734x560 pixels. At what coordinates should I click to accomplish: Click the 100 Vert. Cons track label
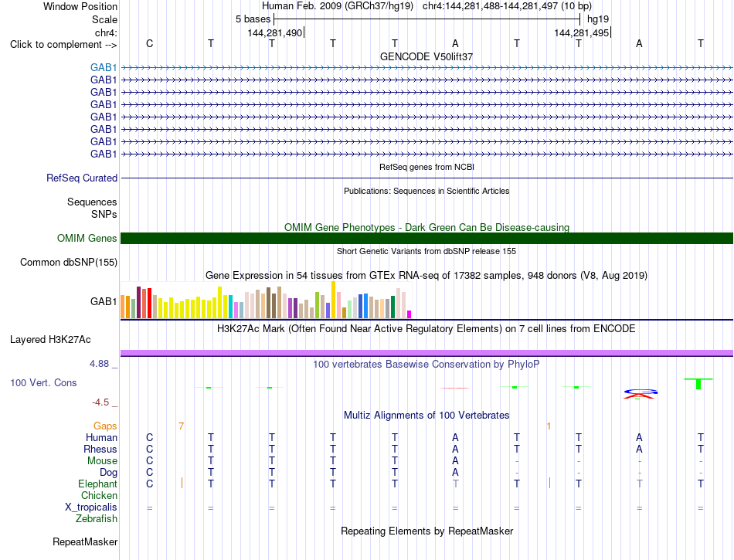(43, 382)
